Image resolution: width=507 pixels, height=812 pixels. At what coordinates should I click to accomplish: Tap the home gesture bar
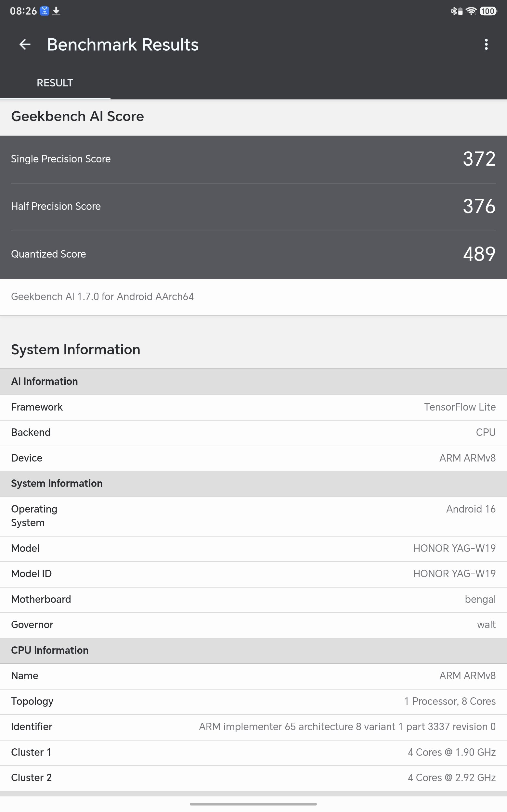[253, 804]
